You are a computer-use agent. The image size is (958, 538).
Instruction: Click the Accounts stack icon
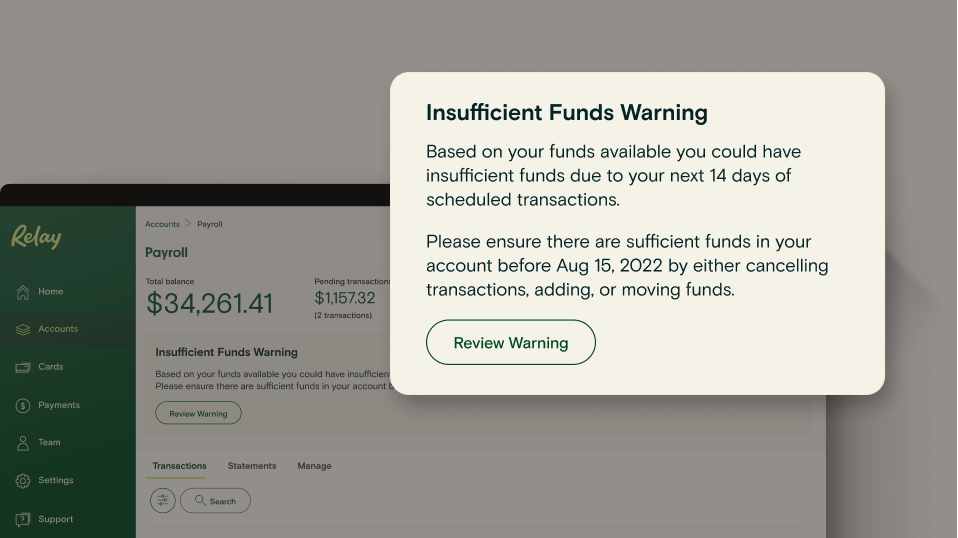(x=22, y=329)
